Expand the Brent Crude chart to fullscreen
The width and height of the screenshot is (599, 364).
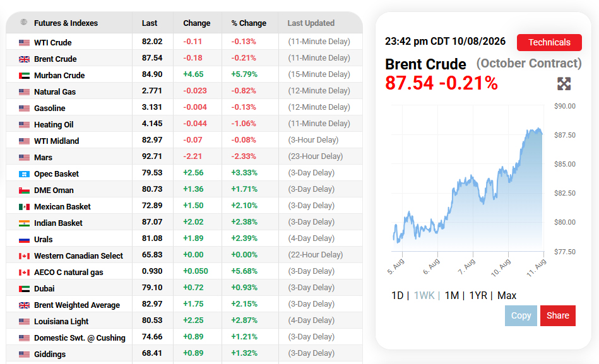click(x=564, y=84)
